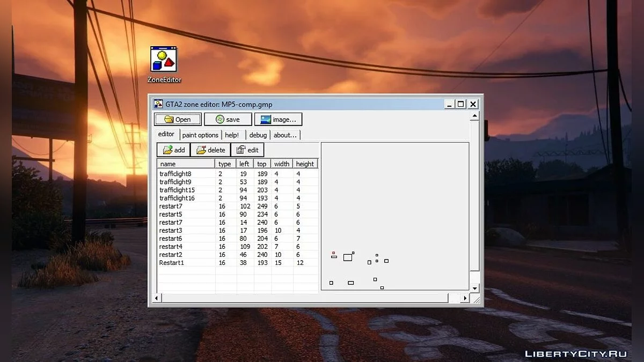Delete the selected zone with delete button
The image size is (644, 362).
pyautogui.click(x=210, y=150)
